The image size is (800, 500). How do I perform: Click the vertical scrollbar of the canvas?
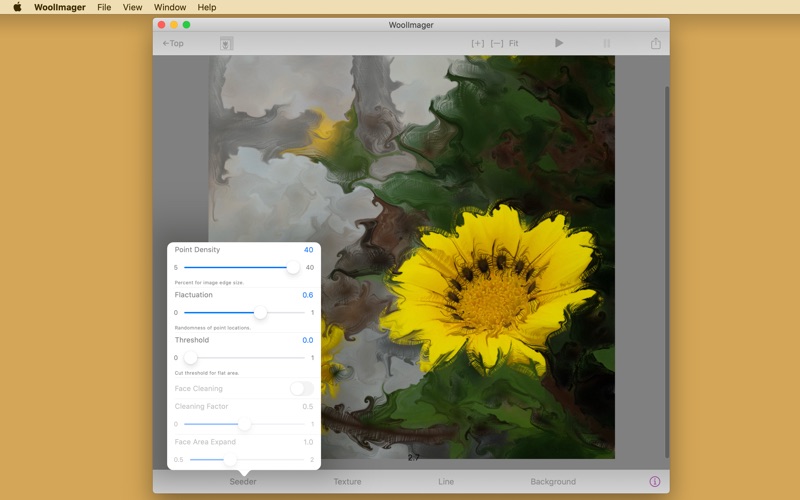point(667,272)
